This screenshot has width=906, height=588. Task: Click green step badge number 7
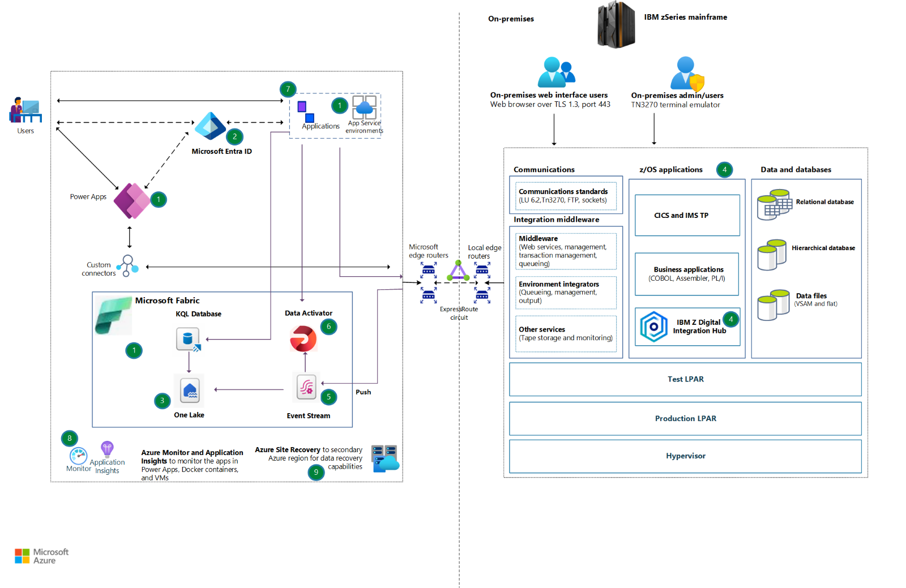(x=288, y=89)
